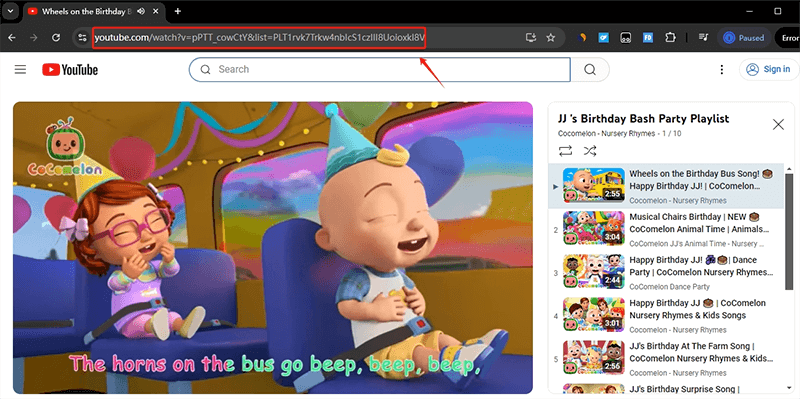Play JJ's Birthday At The Farm thumbnail
The image size is (800, 399).
point(594,357)
